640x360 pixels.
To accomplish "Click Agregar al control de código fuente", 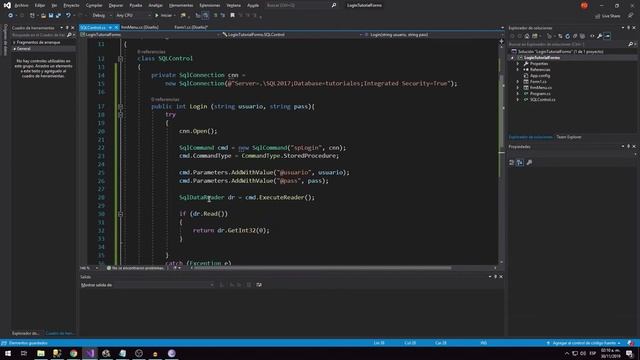I will pyautogui.click(x=584, y=343).
